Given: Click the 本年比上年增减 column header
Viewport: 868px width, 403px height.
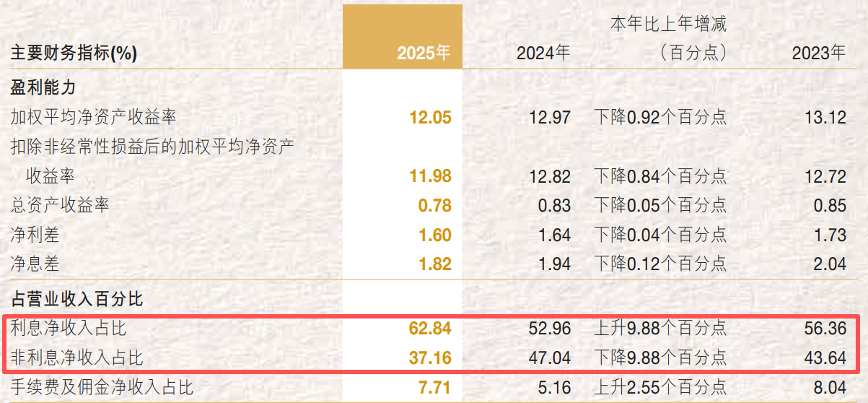Looking at the screenshot, I should click(x=668, y=25).
